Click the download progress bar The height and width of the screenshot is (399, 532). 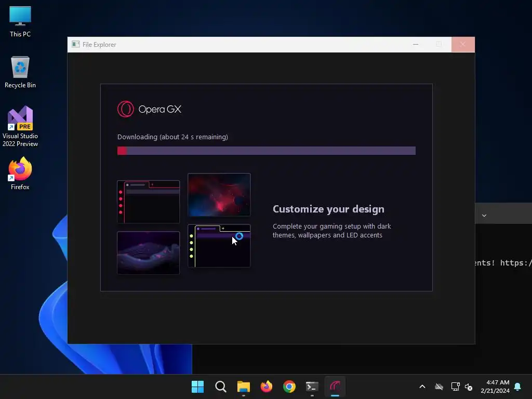(x=267, y=151)
